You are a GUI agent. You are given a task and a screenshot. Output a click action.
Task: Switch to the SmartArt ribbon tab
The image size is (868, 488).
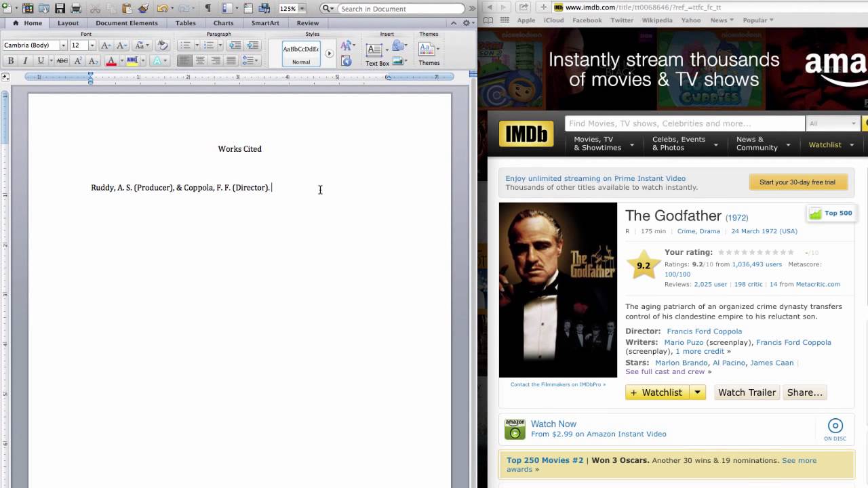[265, 23]
